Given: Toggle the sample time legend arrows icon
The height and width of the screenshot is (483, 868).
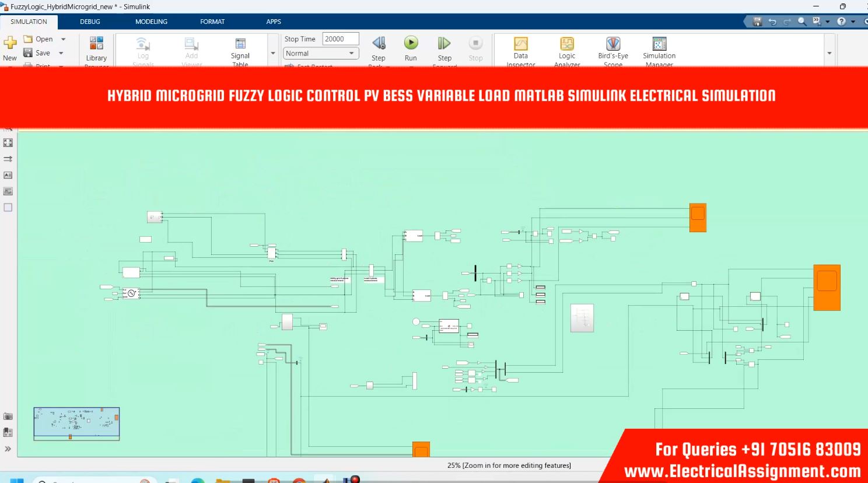Looking at the screenshot, I should coord(8,159).
